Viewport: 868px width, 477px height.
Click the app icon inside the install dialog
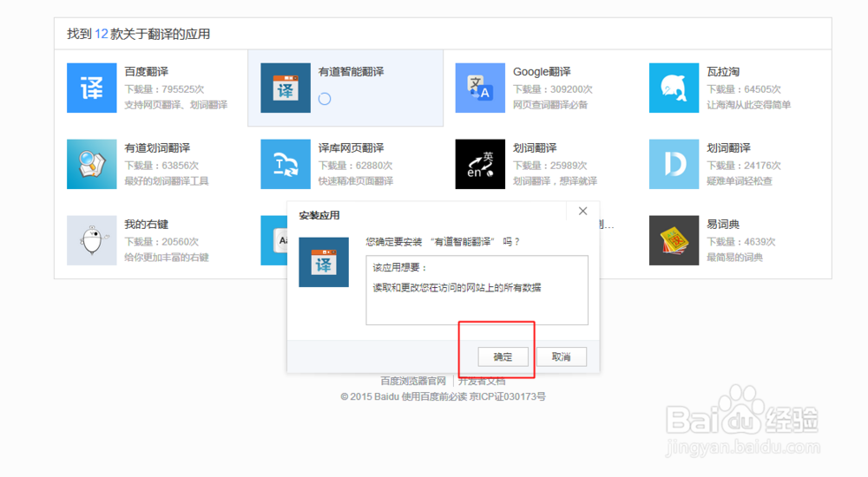click(x=324, y=262)
